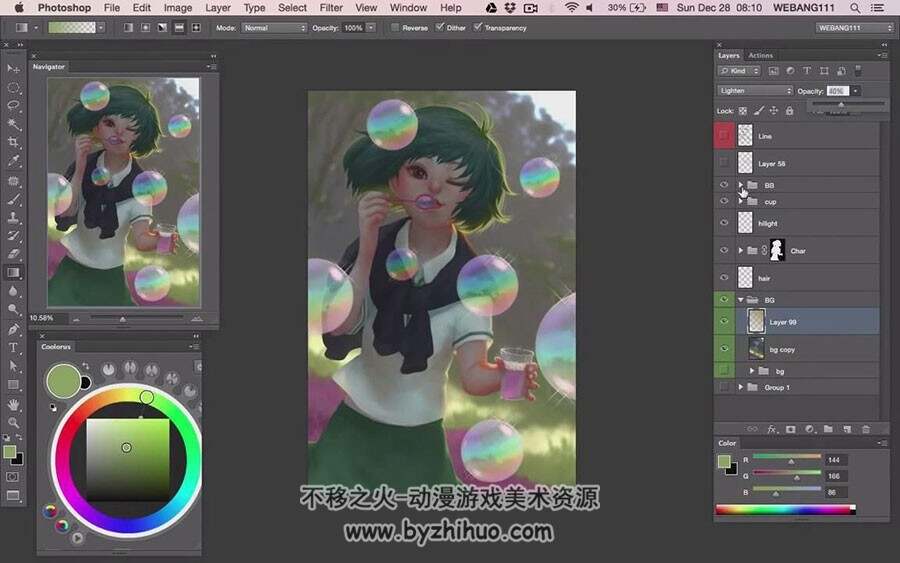The width and height of the screenshot is (900, 563).
Task: Click the layer Opacity value field
Action: coord(837,91)
